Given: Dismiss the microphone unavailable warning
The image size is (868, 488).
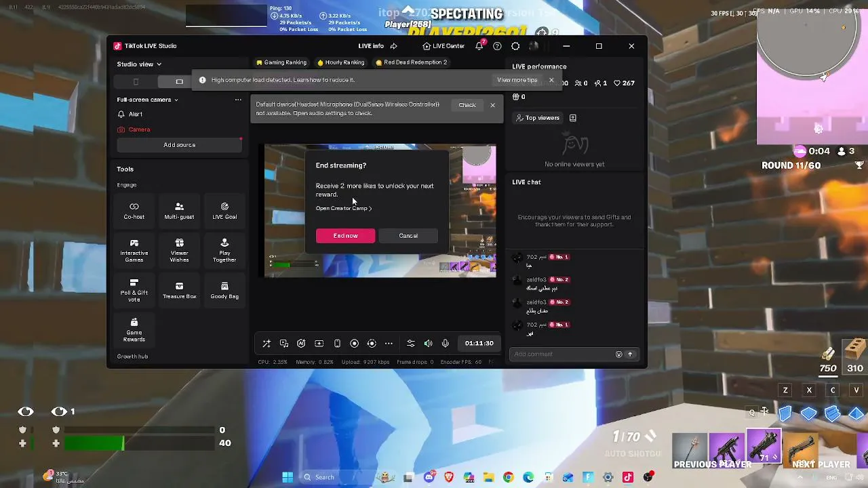Looking at the screenshot, I should (492, 105).
